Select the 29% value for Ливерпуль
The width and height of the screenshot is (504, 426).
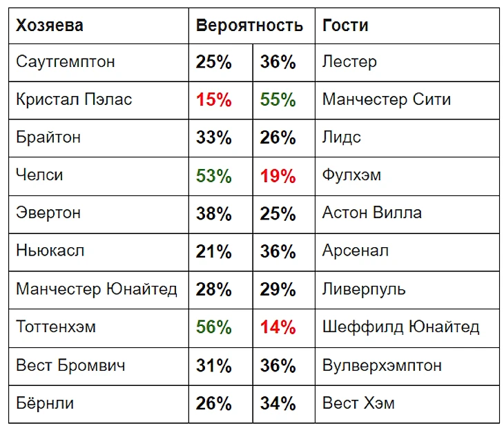click(278, 290)
